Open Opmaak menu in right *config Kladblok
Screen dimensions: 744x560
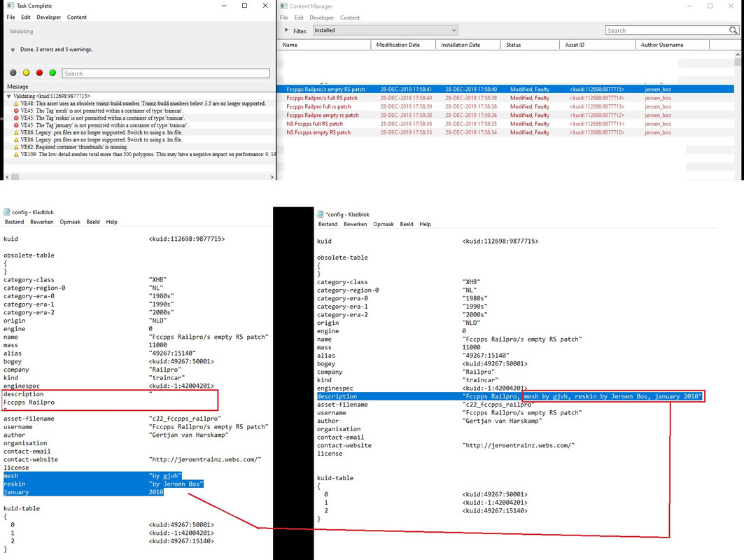coord(384,224)
